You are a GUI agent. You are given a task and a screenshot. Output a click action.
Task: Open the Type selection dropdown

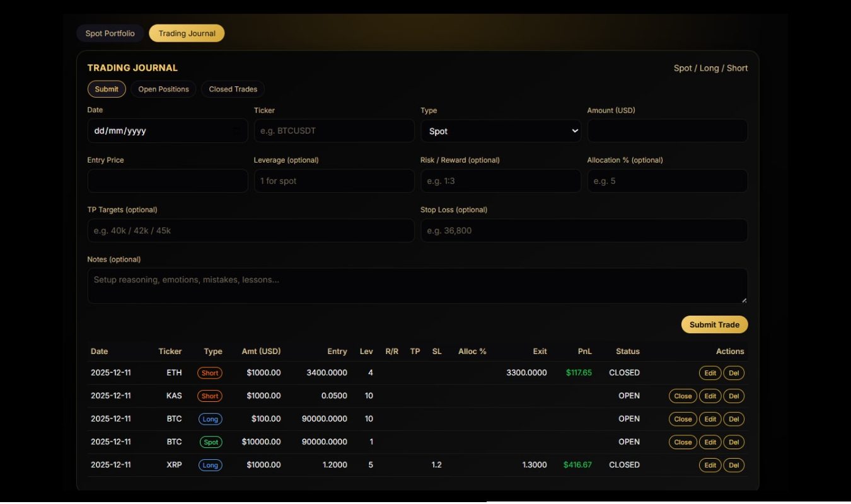tap(501, 131)
